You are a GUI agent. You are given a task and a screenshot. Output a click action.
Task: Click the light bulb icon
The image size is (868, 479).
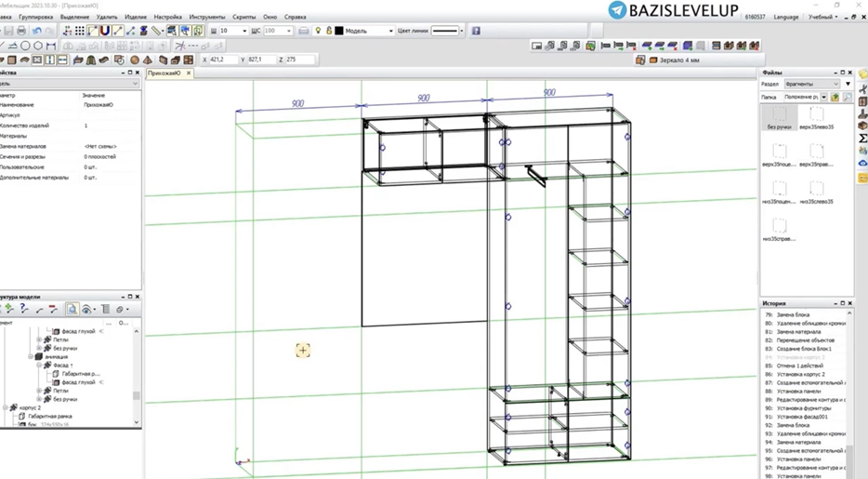click(318, 31)
